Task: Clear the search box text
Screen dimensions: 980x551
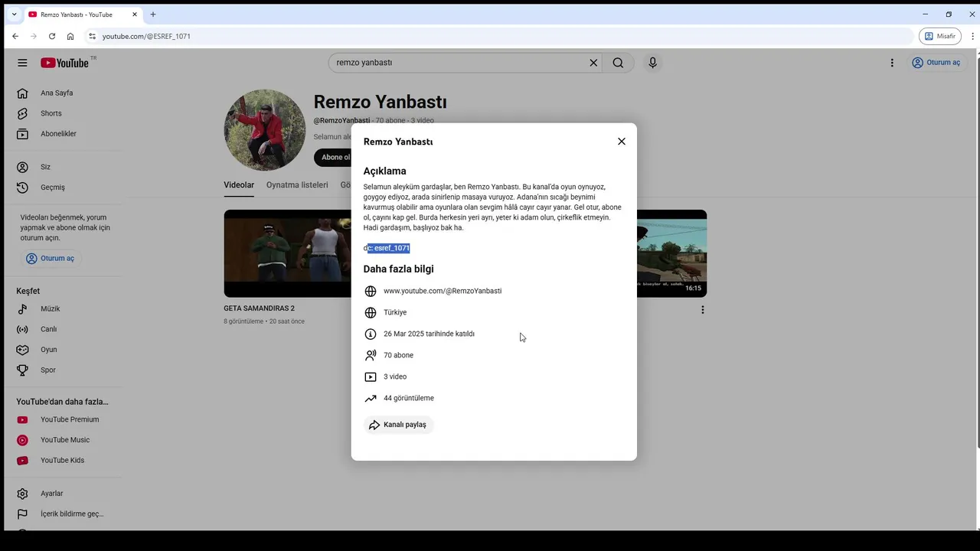Action: pos(593,63)
